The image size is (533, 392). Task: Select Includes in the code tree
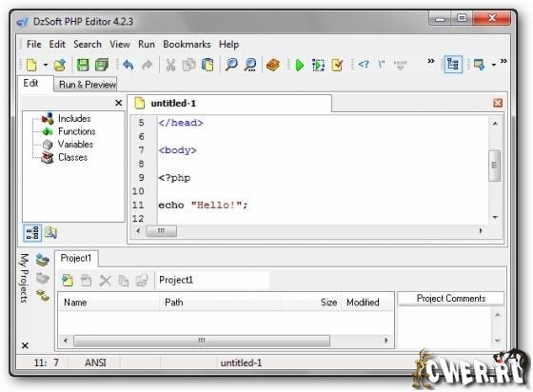[74, 119]
